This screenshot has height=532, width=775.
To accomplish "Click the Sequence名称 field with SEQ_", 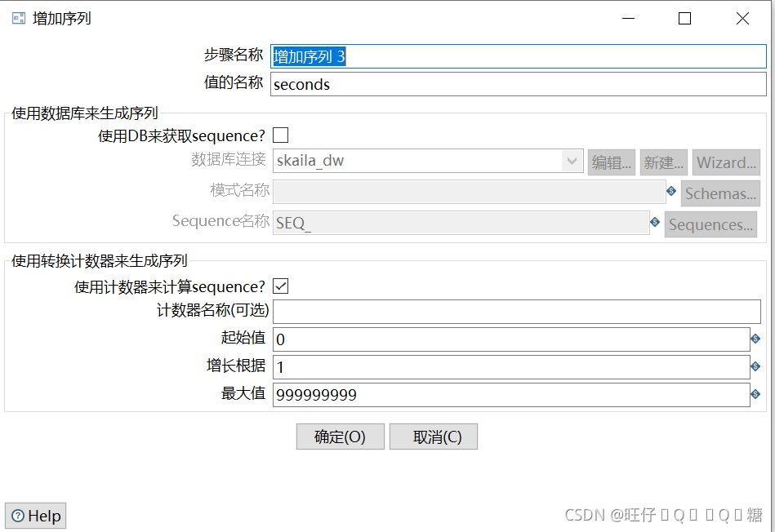I will pyautogui.click(x=461, y=223).
